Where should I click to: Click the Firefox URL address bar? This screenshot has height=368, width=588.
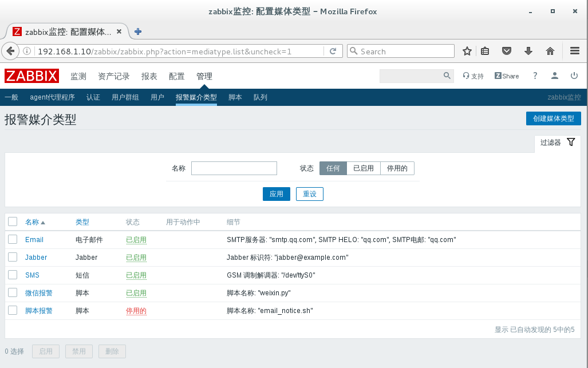[180, 51]
